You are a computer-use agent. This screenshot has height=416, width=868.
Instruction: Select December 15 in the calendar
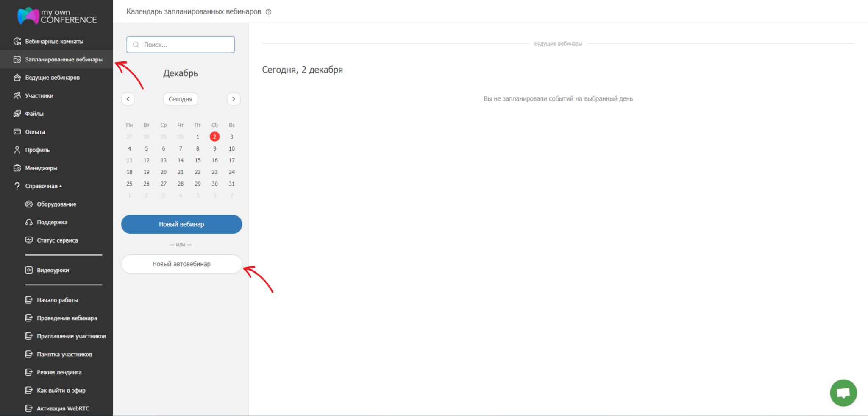198,160
